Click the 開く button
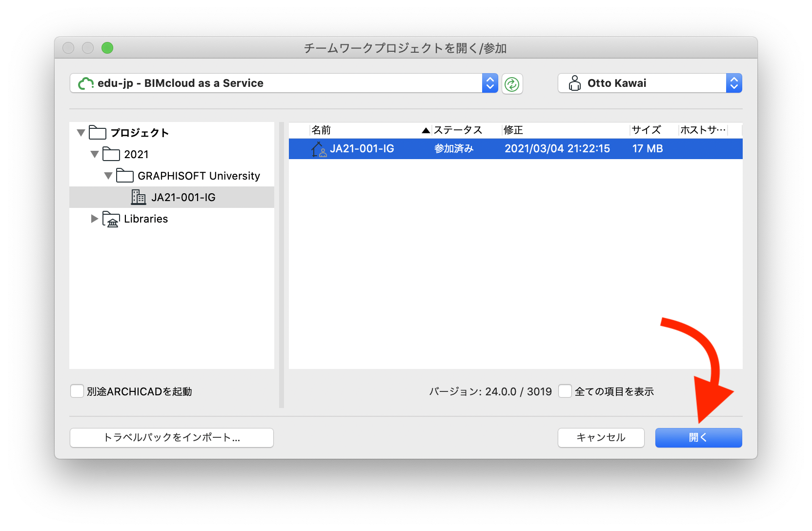This screenshot has height=531, width=812. pos(698,438)
